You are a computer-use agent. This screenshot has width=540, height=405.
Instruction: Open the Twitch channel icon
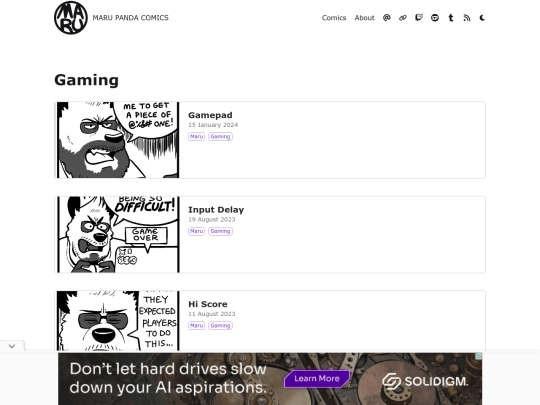(x=419, y=18)
